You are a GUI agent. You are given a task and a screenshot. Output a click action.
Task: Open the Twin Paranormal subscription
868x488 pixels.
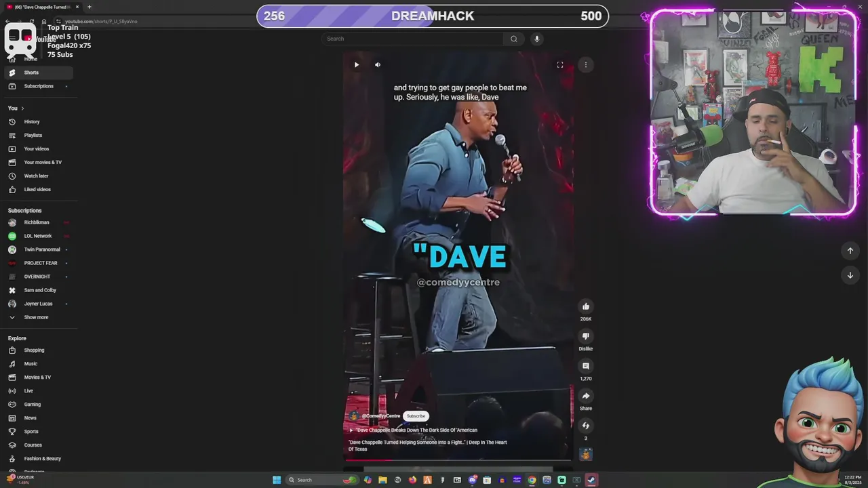coord(38,249)
